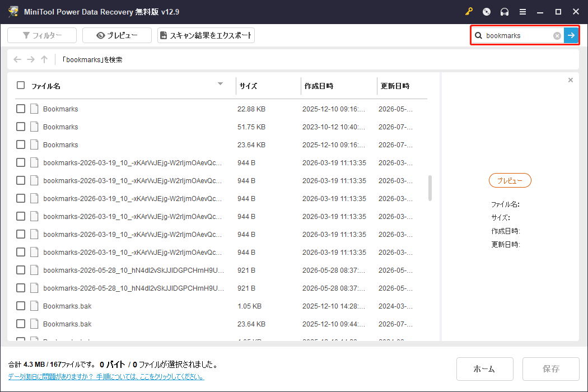The image size is (588, 392).
Task: Select file icon of Bookmarks.bak 1.05 KB
Action: (34, 306)
